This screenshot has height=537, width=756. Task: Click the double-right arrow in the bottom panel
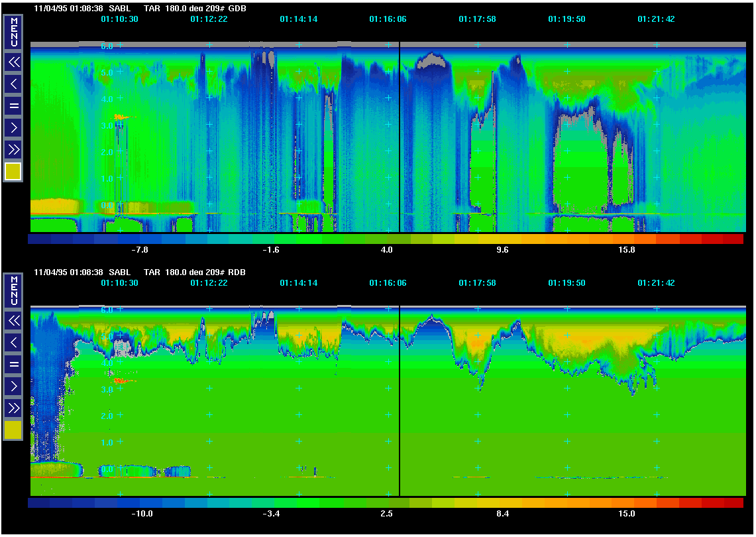(x=13, y=407)
